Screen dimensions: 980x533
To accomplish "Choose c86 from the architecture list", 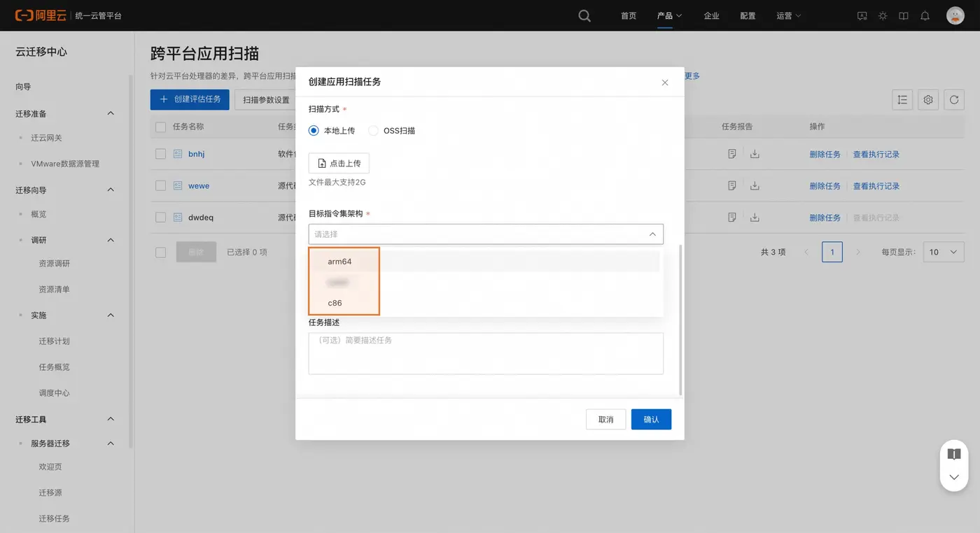I will 486,303.
